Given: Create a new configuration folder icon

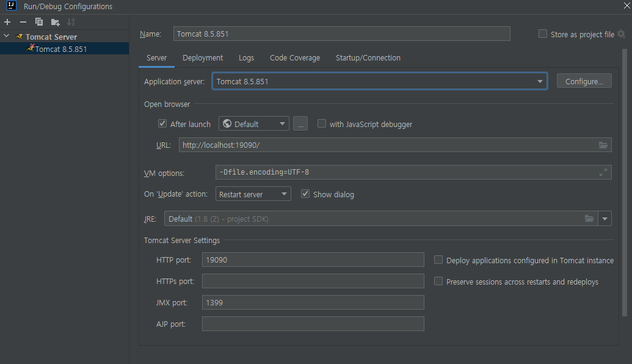Looking at the screenshot, I should pyautogui.click(x=55, y=22).
